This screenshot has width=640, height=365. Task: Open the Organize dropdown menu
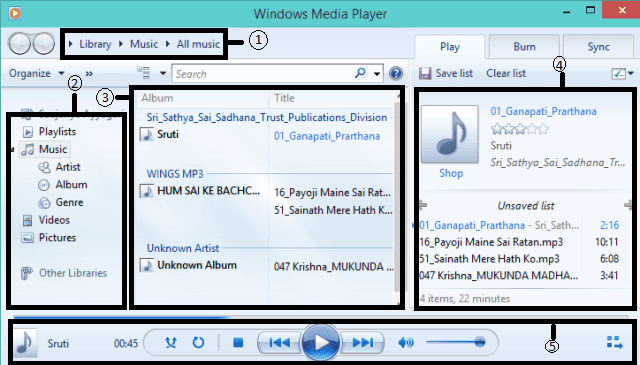click(37, 73)
